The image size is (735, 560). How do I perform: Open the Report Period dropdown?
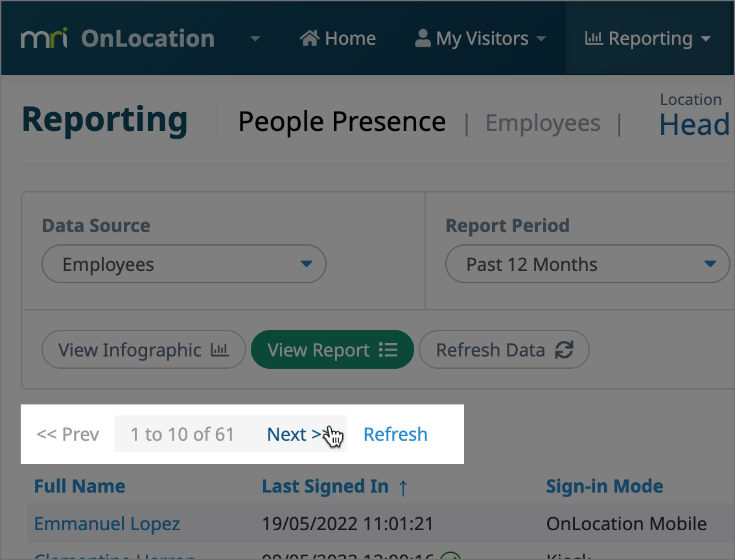[x=587, y=264]
